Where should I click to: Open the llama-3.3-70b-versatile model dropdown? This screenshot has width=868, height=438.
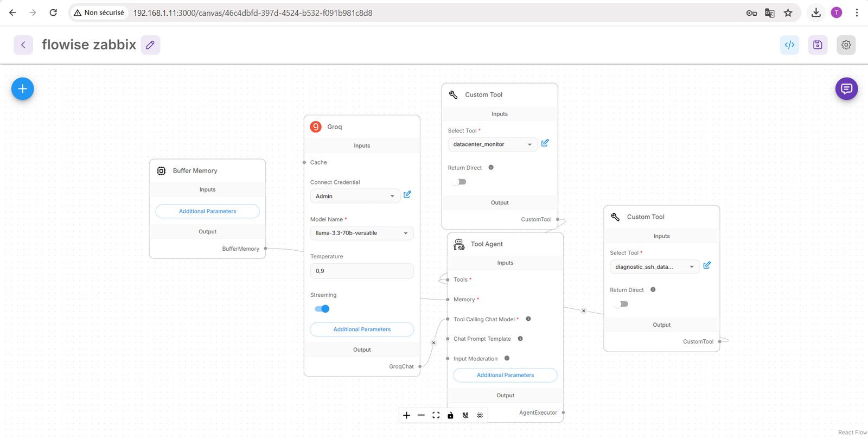[x=362, y=233]
